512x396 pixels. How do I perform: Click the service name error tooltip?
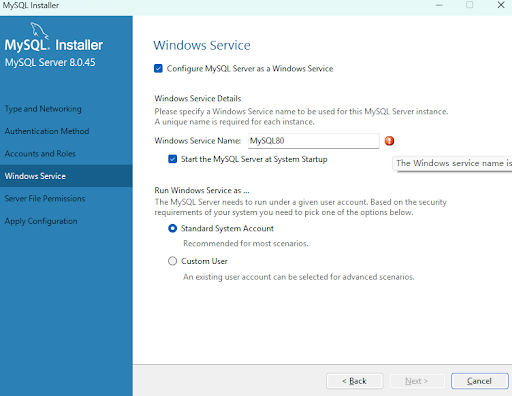coord(452,163)
